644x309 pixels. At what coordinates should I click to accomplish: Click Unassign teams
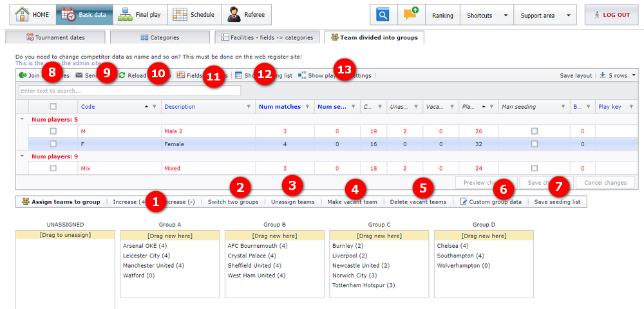point(293,202)
